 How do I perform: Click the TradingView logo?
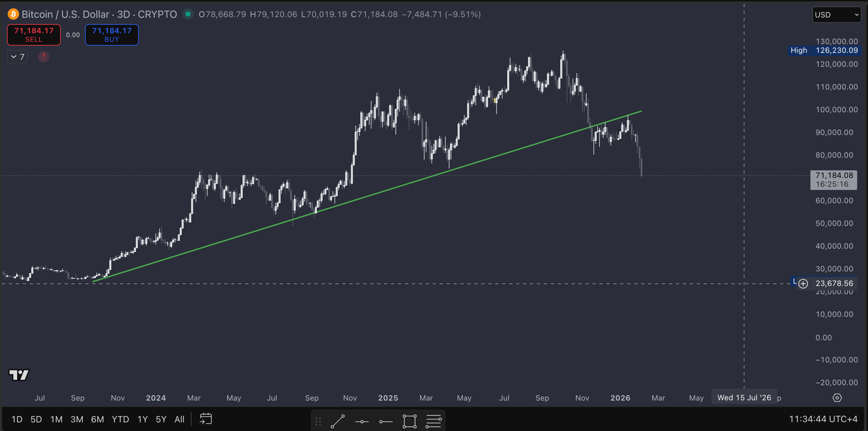click(x=19, y=375)
